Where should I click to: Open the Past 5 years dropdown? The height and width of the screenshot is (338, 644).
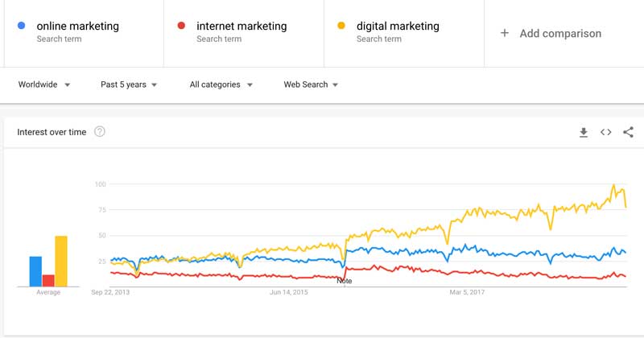(129, 84)
